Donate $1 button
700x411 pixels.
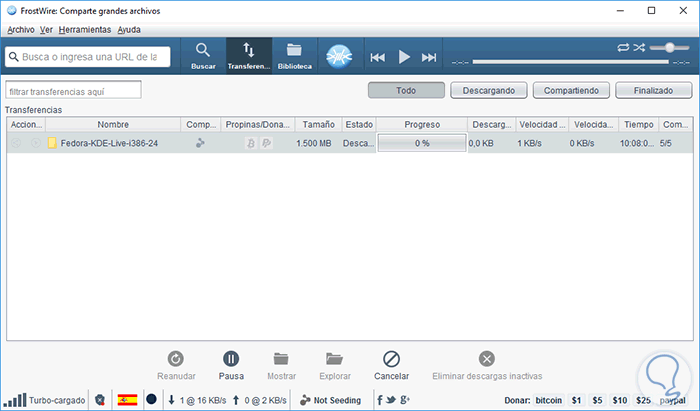tap(576, 400)
